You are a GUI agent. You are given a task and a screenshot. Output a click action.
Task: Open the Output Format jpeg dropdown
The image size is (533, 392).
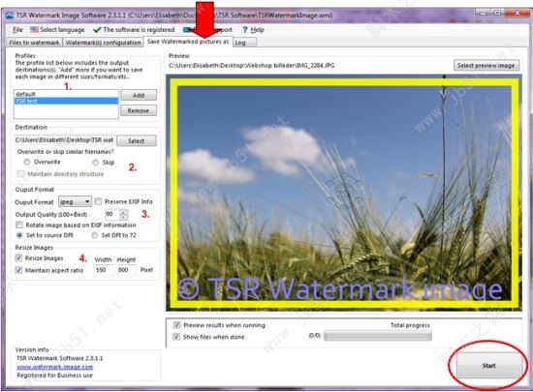coord(75,201)
